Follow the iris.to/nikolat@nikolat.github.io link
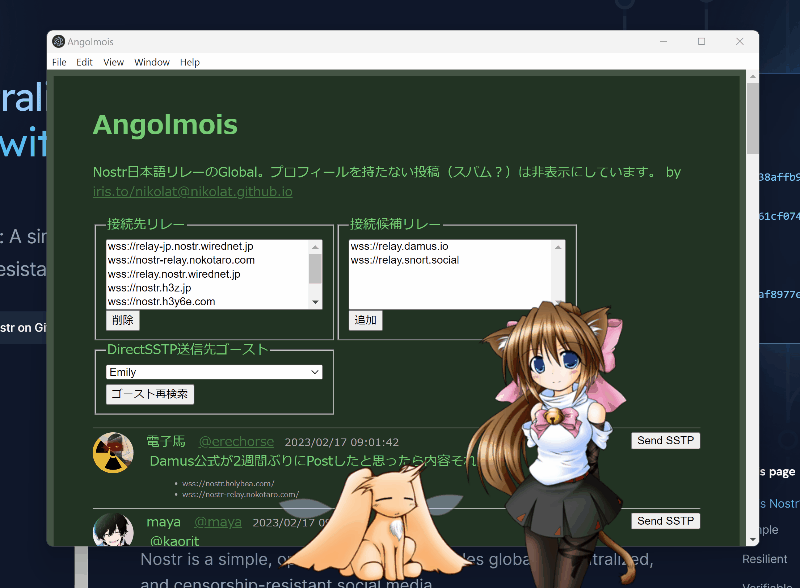The image size is (800, 588). tap(192, 191)
